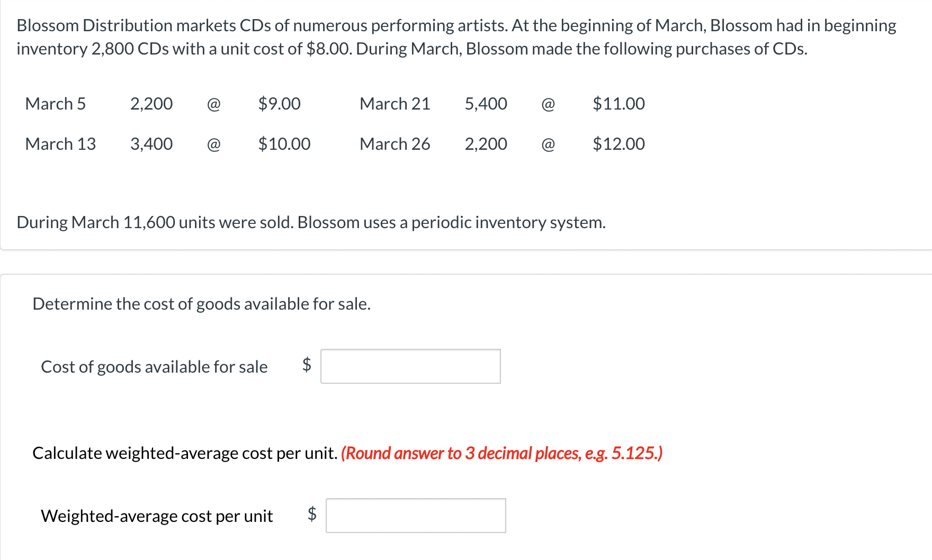Click the 5,400 quantity value
The height and width of the screenshot is (560, 932).
486,104
